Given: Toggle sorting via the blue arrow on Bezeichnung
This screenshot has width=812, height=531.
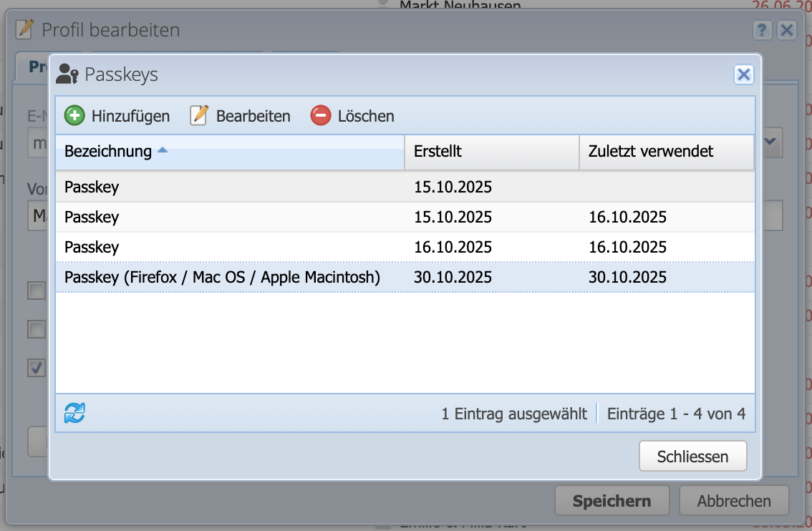Looking at the screenshot, I should click(x=164, y=148).
